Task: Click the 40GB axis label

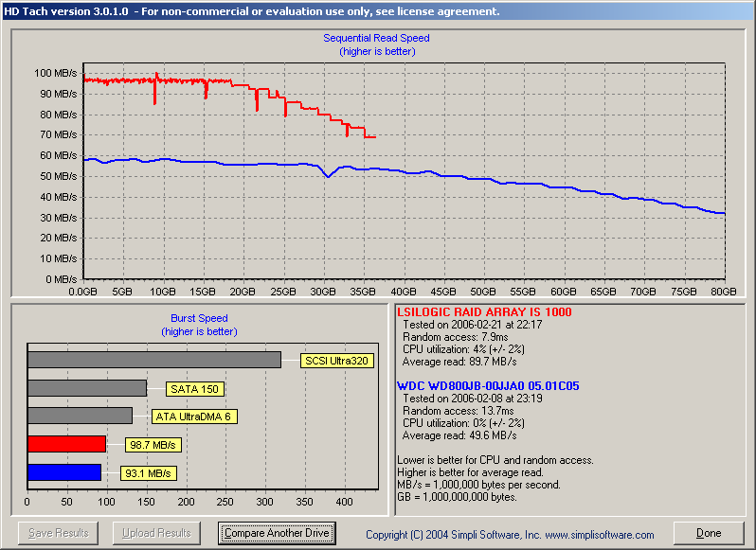Action: coord(403,292)
